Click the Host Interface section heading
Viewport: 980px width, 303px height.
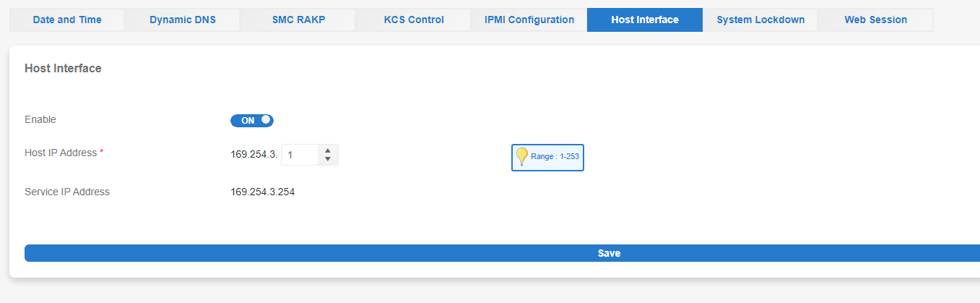(x=63, y=69)
